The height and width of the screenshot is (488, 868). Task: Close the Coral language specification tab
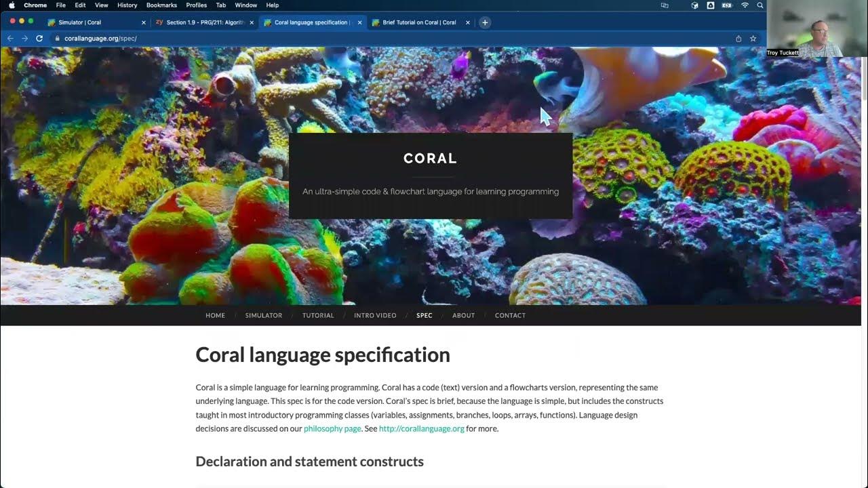(x=359, y=22)
